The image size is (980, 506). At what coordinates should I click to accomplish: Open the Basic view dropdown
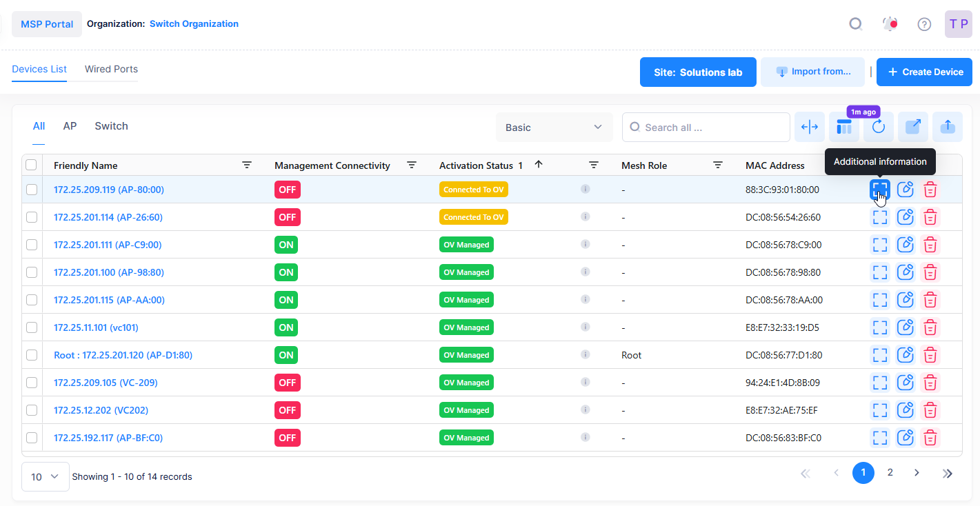(x=554, y=128)
